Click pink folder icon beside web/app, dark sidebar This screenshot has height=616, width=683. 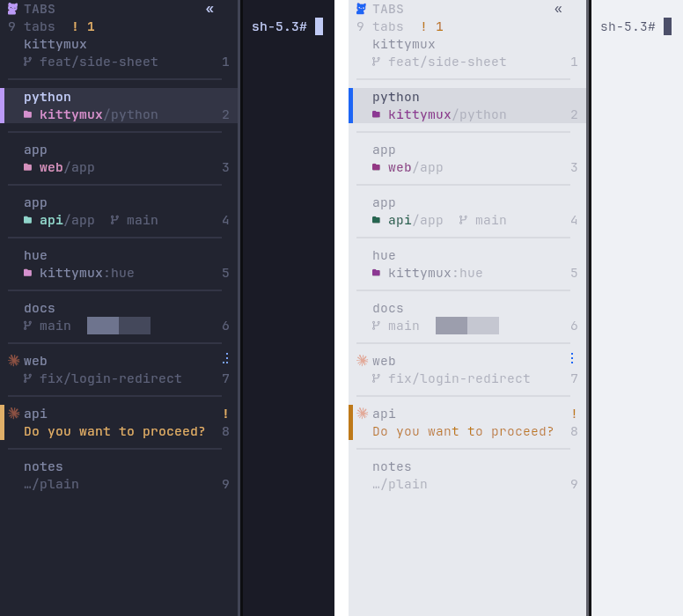27,167
